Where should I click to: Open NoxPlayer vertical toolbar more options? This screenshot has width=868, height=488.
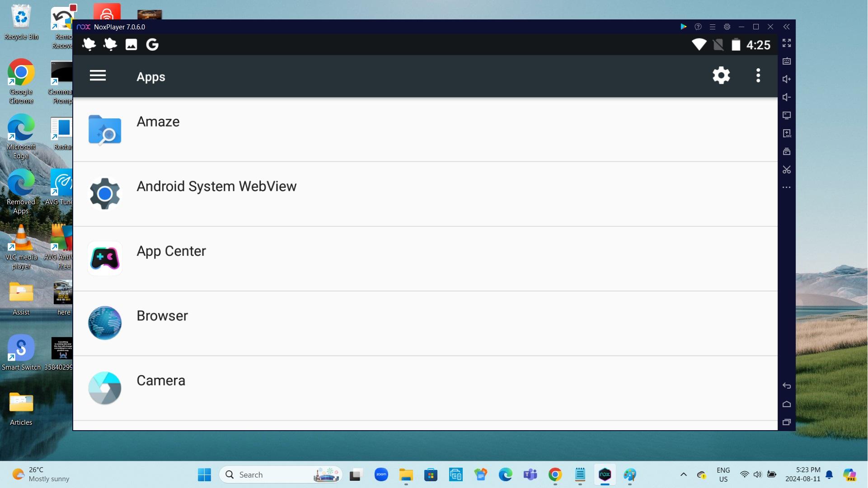click(786, 188)
